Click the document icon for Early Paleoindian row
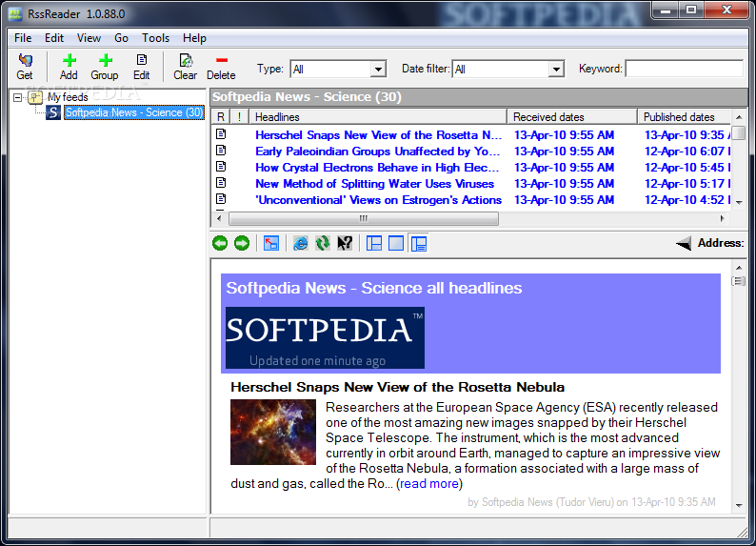The width and height of the screenshot is (756, 546). (221, 151)
